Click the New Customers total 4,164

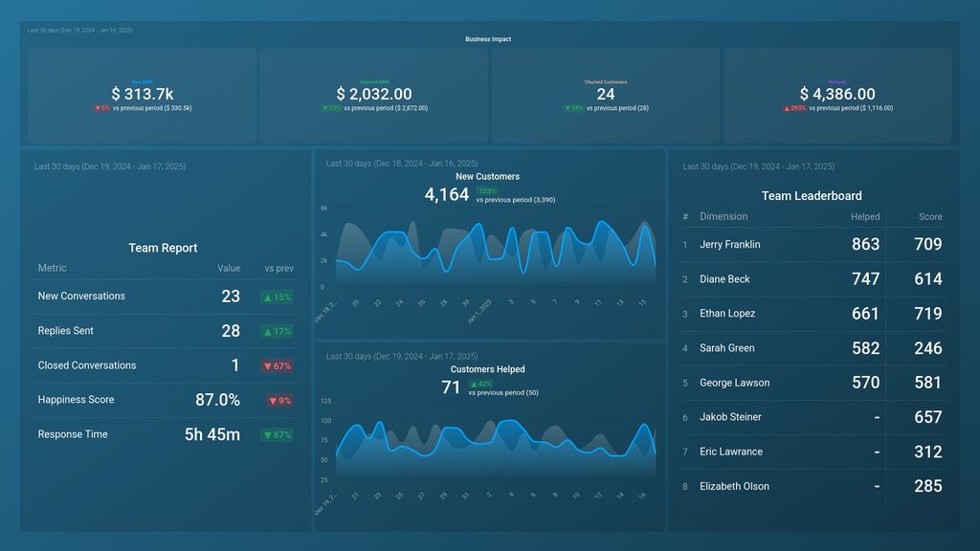pos(447,195)
